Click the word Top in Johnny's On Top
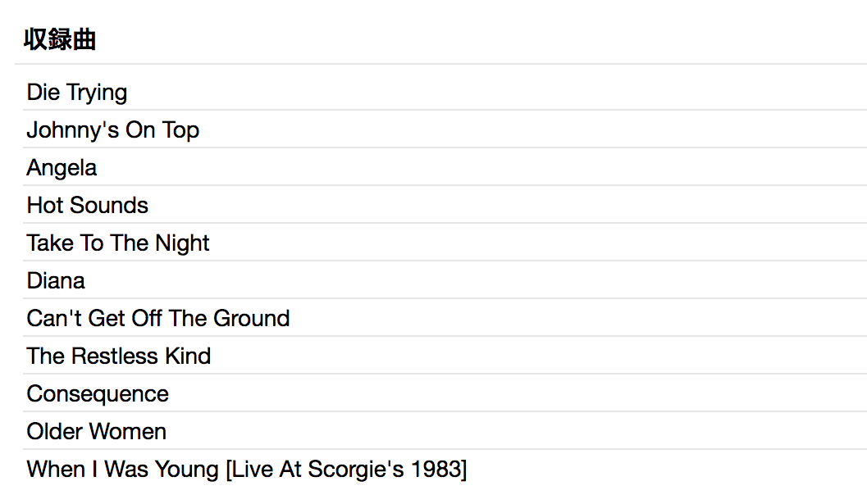 coord(180,129)
